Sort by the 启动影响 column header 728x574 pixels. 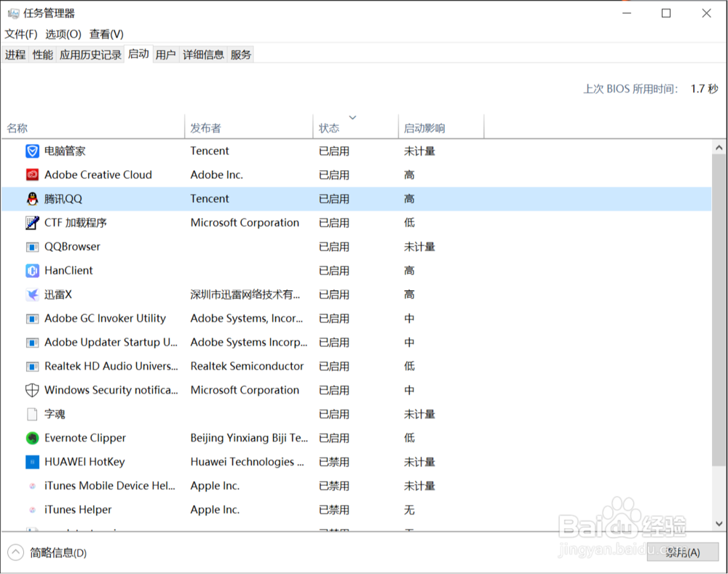point(441,127)
